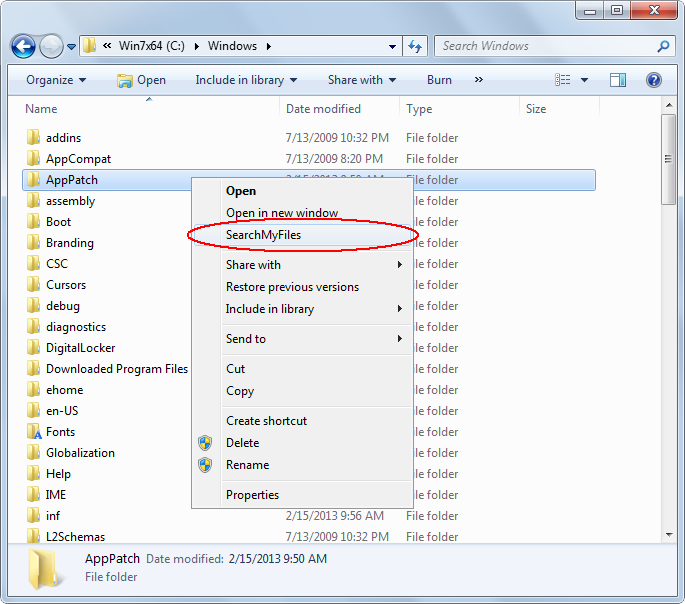The height and width of the screenshot is (604, 685).
Task: Click the shield icon beside Delete
Action: pyautogui.click(x=205, y=443)
